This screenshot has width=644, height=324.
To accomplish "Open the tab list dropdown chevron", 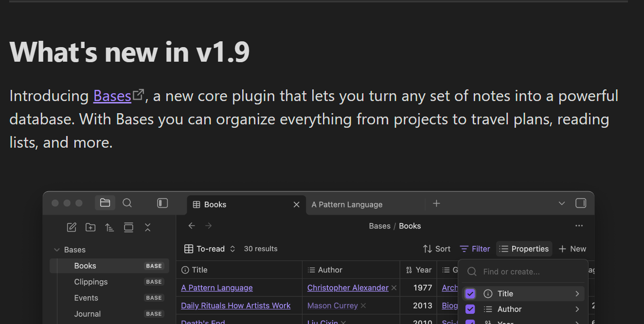I will coord(562,204).
